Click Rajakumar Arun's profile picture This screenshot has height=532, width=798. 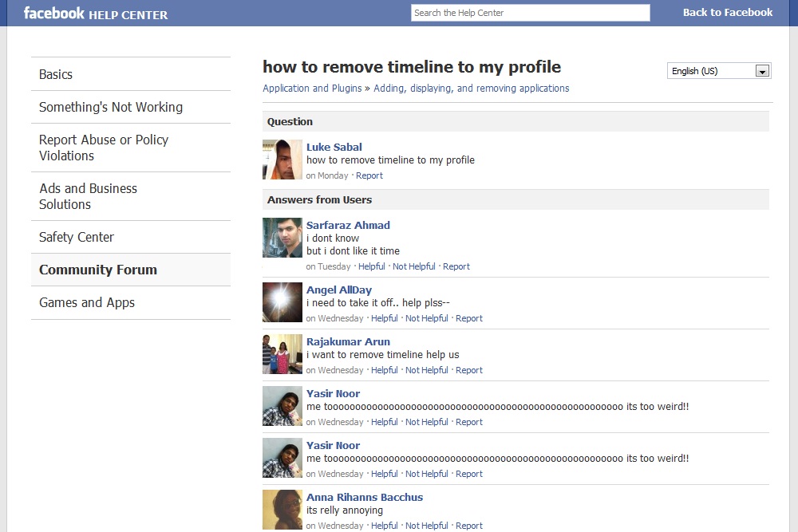point(282,354)
